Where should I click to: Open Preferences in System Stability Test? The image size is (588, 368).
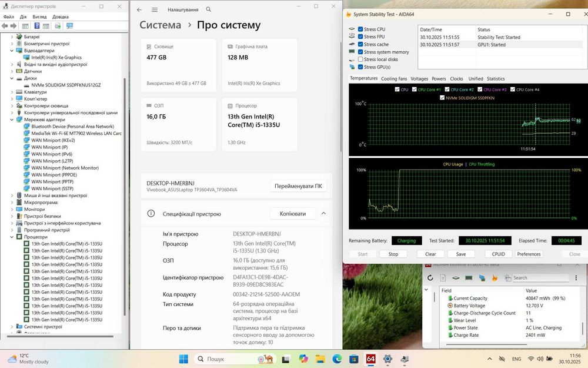point(529,254)
